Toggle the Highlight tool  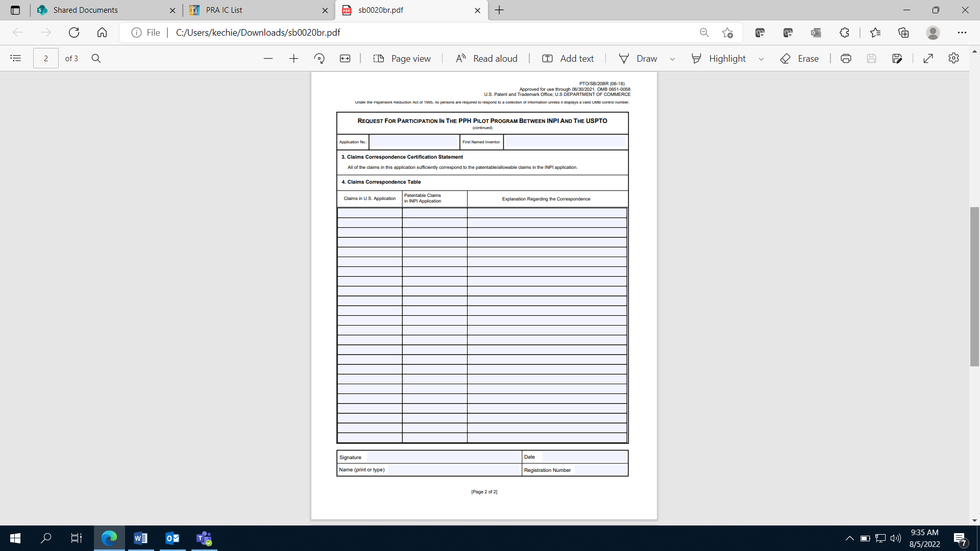[x=719, y=59]
